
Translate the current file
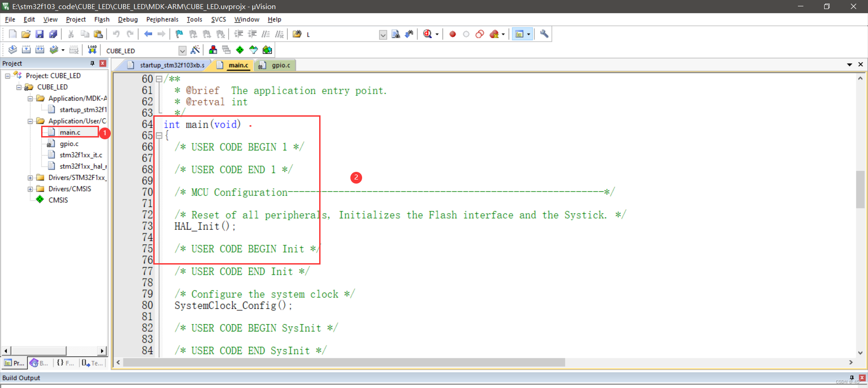point(13,50)
